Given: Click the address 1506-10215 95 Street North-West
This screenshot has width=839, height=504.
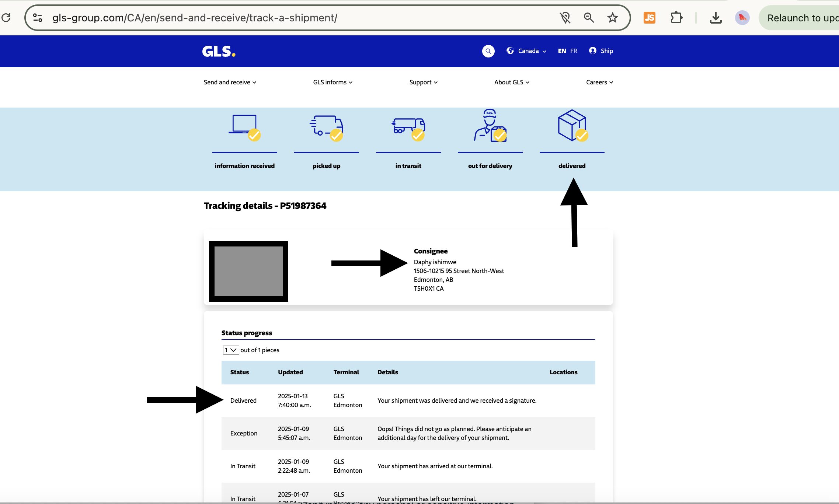Looking at the screenshot, I should coord(459,271).
